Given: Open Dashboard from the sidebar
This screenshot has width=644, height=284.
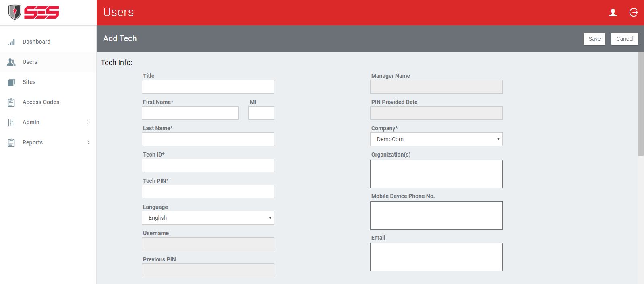Looking at the screenshot, I should pos(48,42).
